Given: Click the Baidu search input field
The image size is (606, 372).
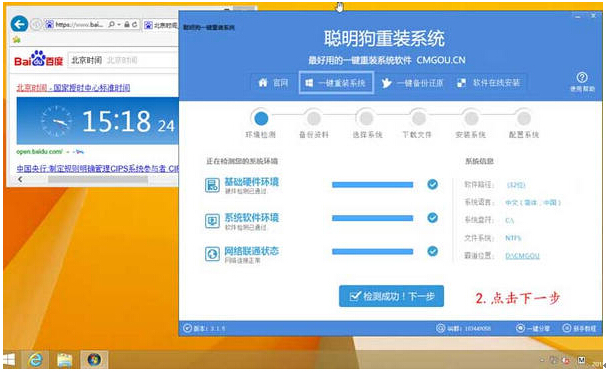Looking at the screenshot, I should (123, 60).
